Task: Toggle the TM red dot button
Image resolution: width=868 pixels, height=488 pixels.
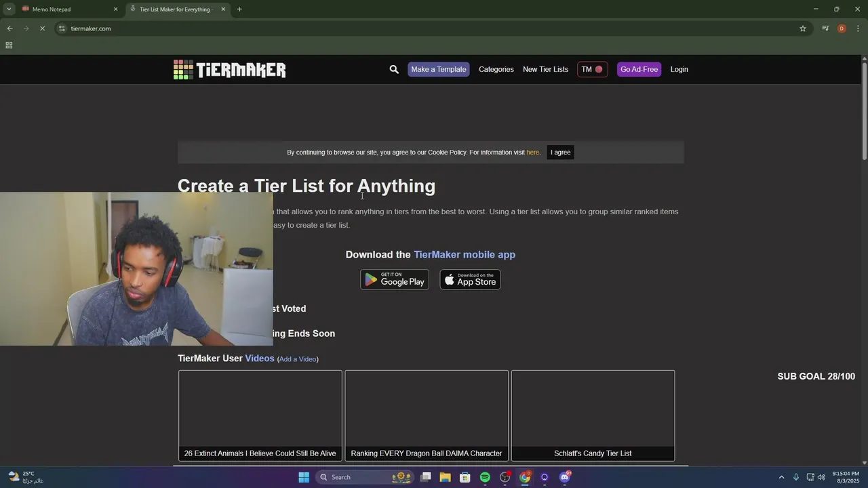Action: tap(592, 69)
